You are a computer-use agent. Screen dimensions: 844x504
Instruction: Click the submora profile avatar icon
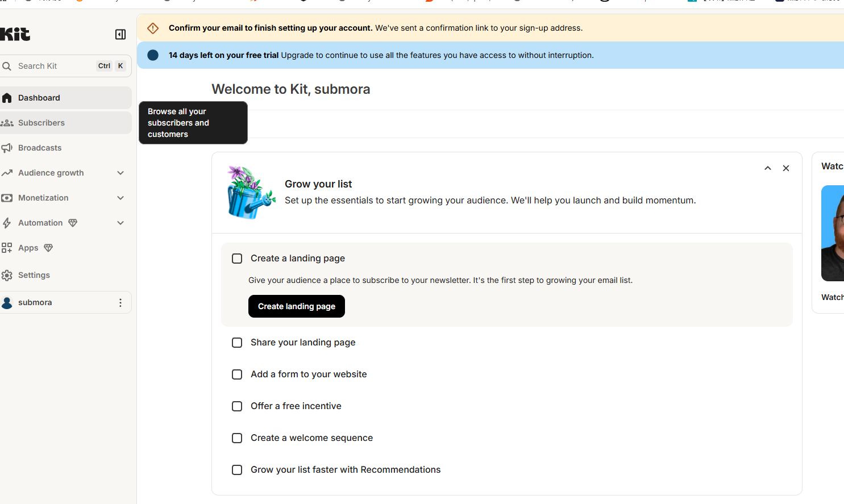coord(7,302)
